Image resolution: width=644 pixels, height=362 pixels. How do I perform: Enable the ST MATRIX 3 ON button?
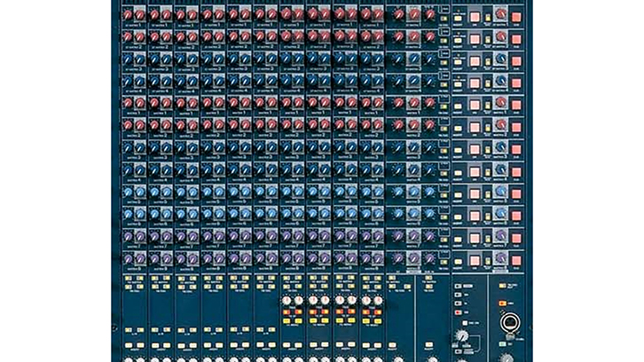pyautogui.click(x=475, y=61)
